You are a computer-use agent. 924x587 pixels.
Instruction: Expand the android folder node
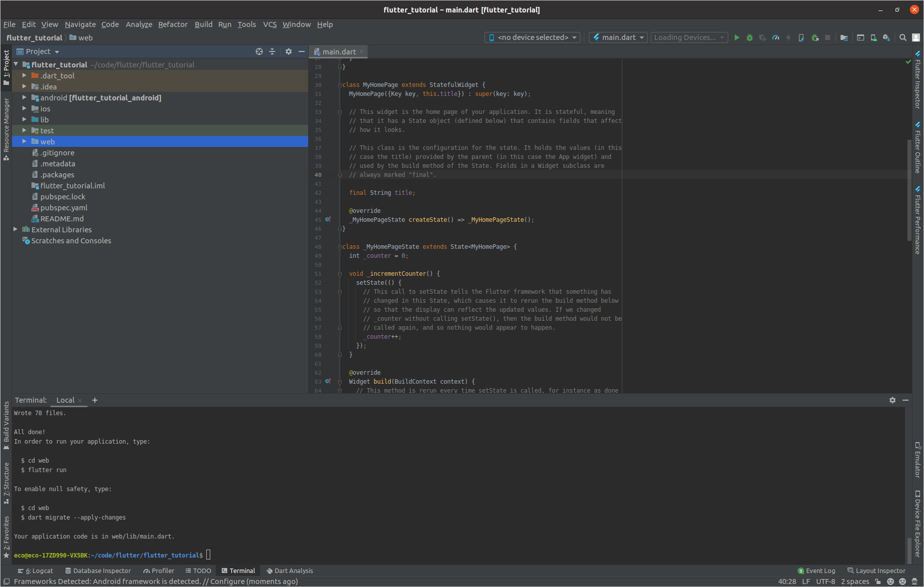click(24, 97)
